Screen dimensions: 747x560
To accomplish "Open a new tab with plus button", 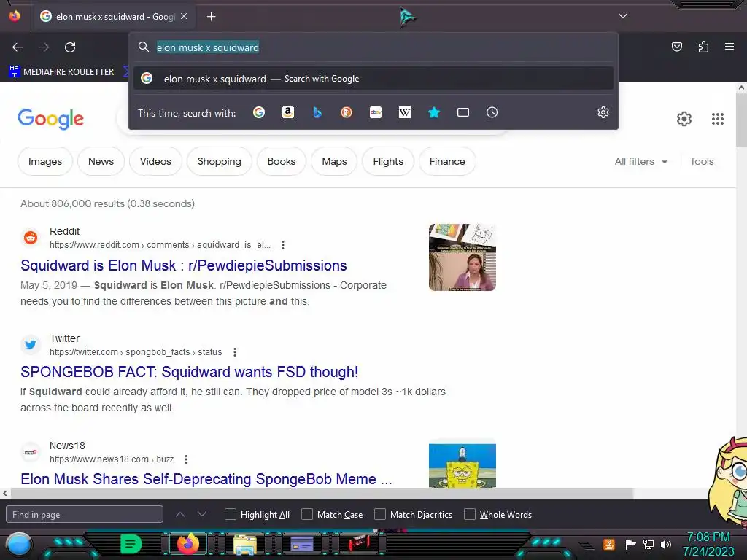I will [211, 17].
